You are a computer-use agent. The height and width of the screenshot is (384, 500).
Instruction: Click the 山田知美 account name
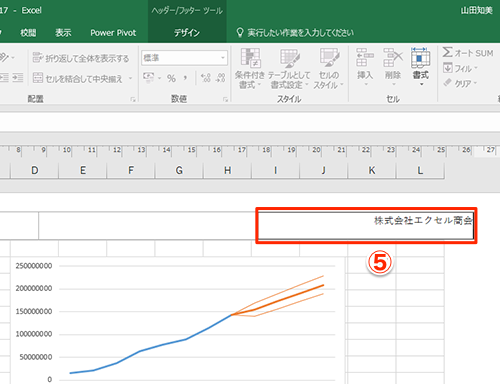click(477, 11)
